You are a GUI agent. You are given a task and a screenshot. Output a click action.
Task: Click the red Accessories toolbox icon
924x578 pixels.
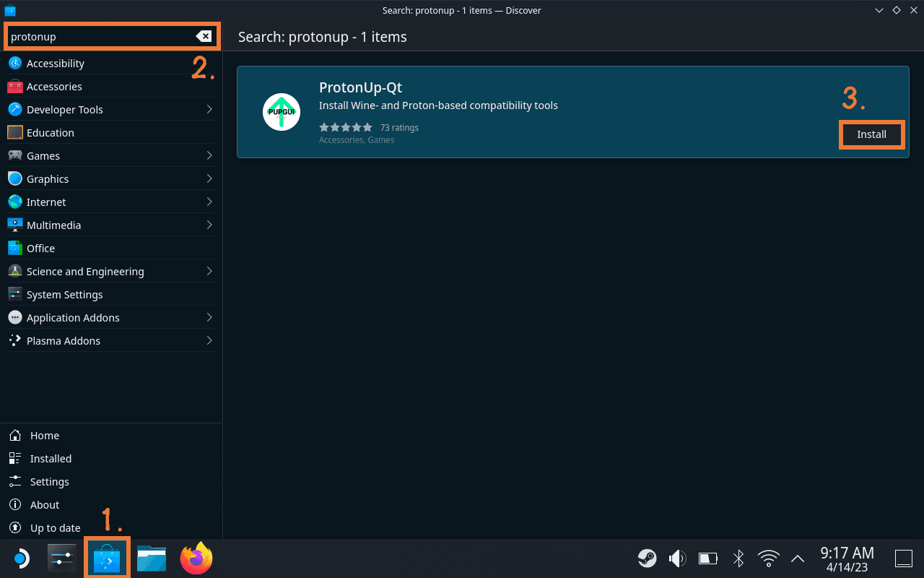(15, 87)
